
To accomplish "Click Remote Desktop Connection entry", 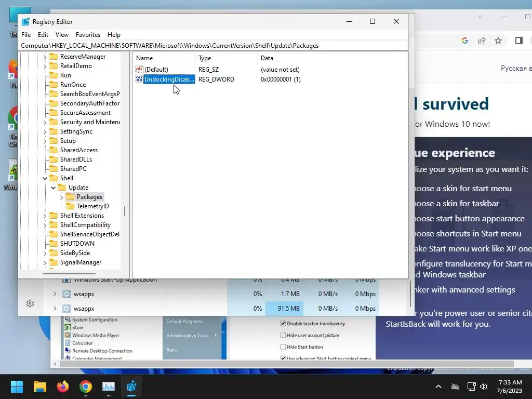I will point(102,351).
